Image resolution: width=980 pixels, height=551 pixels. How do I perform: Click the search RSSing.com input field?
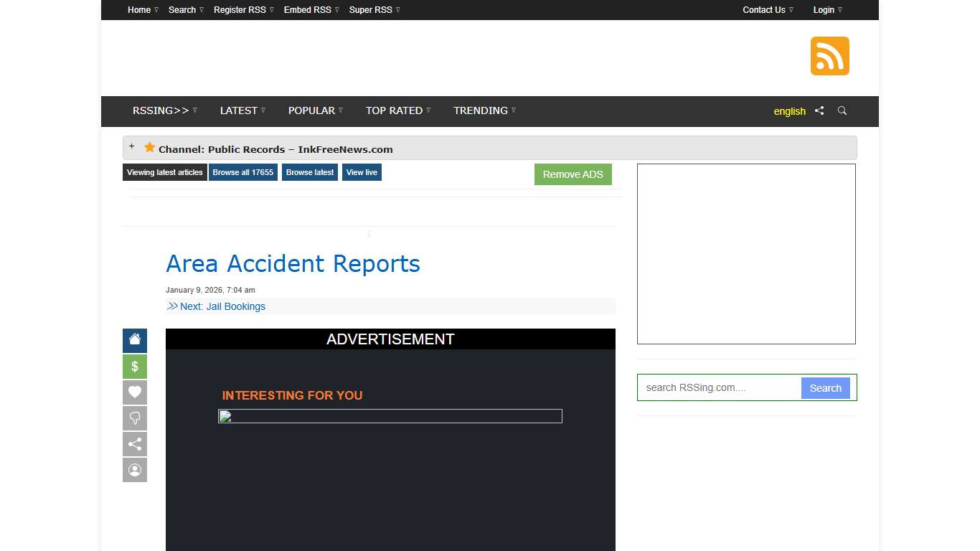(x=717, y=387)
